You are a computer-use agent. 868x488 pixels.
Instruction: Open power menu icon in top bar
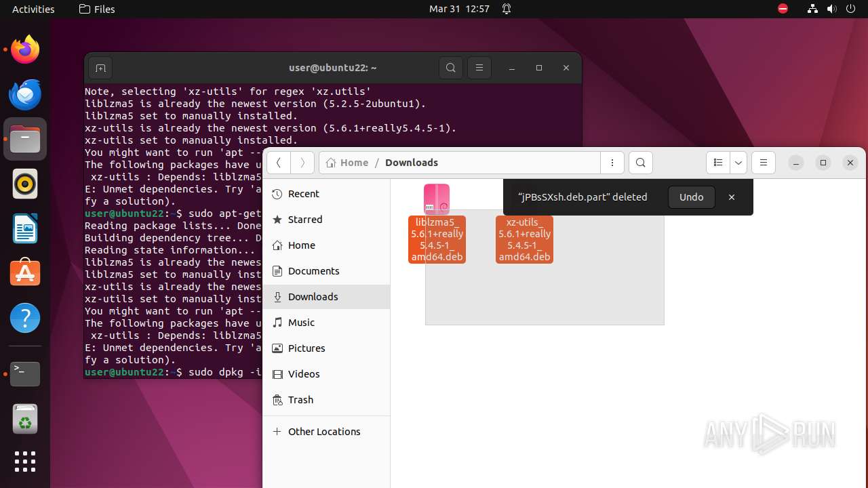pos(850,9)
